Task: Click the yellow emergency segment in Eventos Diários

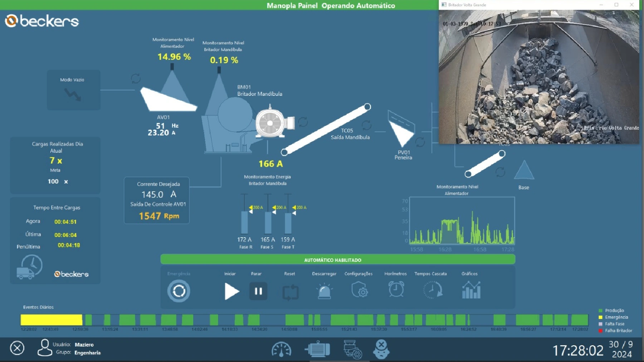Action: click(x=51, y=319)
